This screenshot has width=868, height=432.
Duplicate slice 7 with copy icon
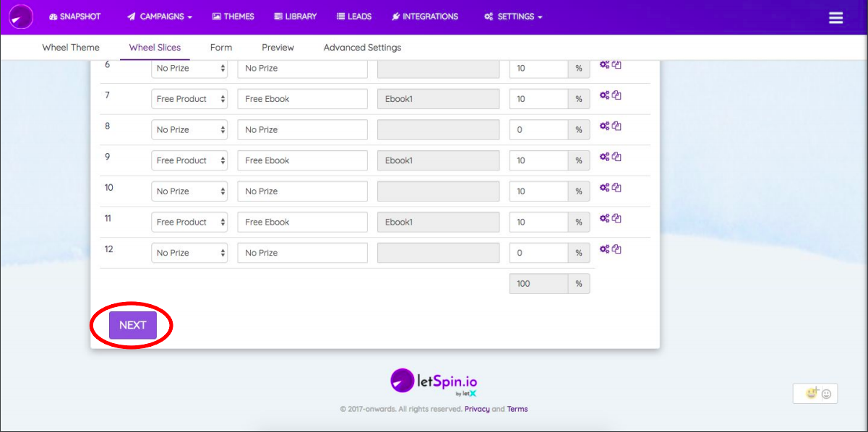tap(616, 95)
